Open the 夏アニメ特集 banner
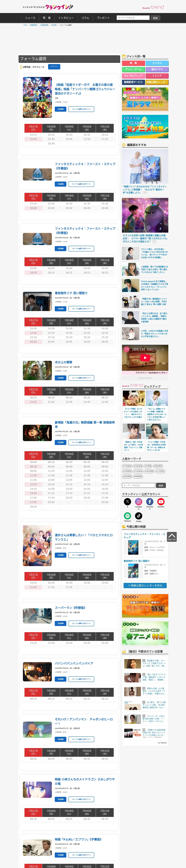The image size is (186, 868). click(x=145, y=127)
